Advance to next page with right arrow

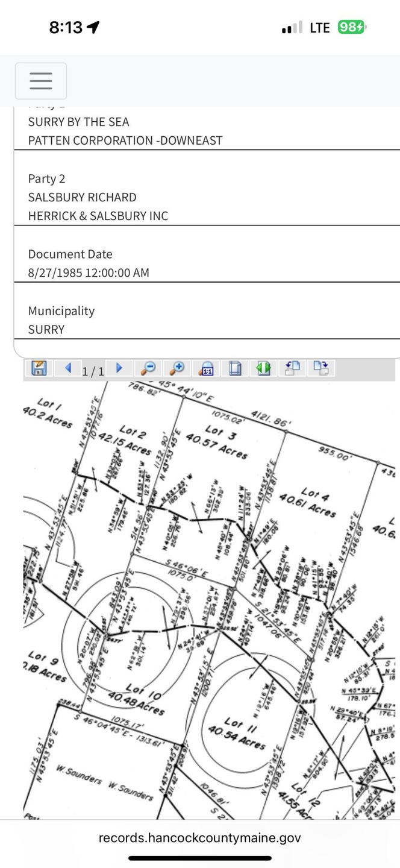pyautogui.click(x=119, y=368)
